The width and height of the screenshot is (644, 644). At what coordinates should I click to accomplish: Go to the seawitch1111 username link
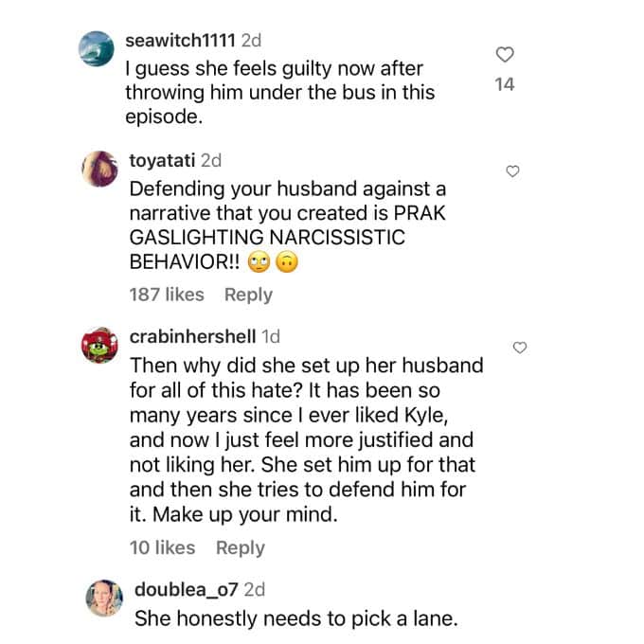[180, 42]
